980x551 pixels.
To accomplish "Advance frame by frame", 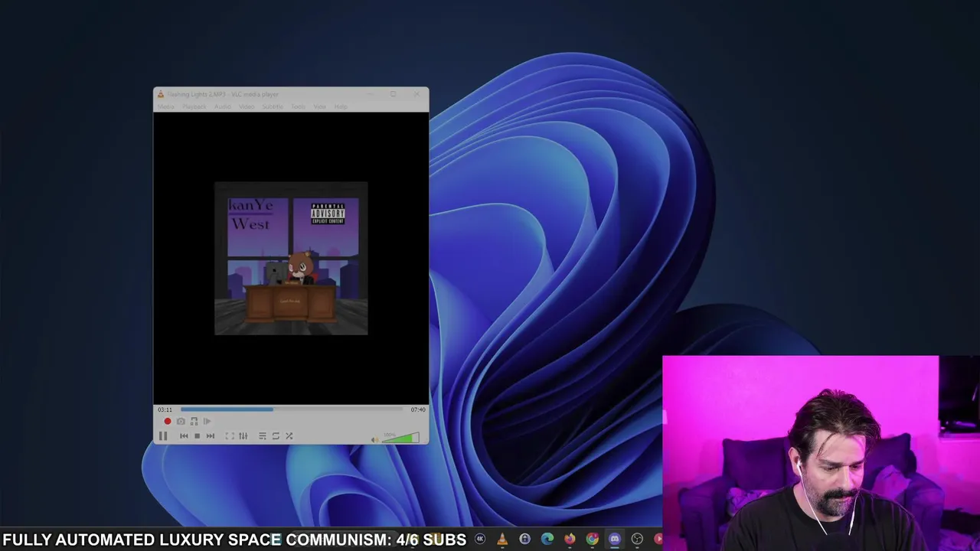I will (207, 421).
